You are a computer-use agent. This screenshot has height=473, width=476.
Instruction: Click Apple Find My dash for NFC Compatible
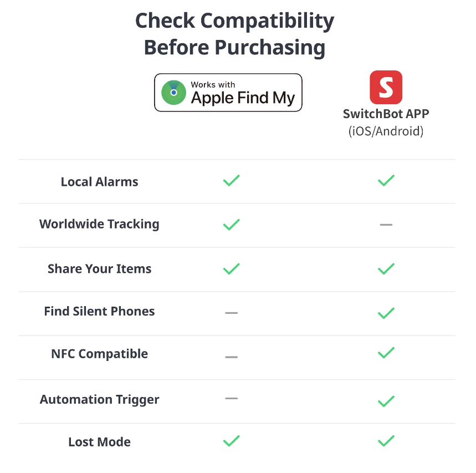231,357
